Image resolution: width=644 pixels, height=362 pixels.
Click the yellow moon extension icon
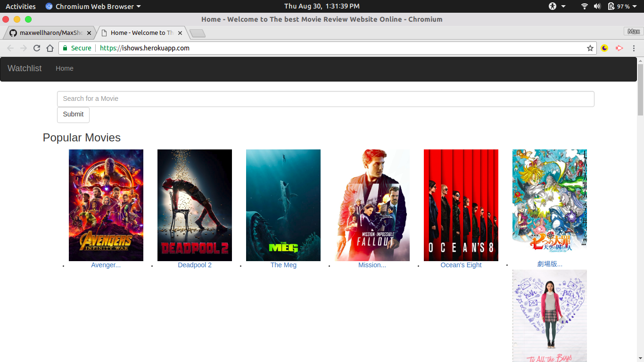(604, 48)
